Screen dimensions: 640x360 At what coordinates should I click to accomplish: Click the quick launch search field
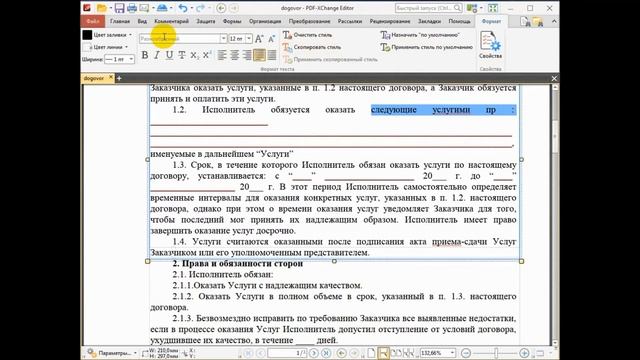tap(428, 8)
